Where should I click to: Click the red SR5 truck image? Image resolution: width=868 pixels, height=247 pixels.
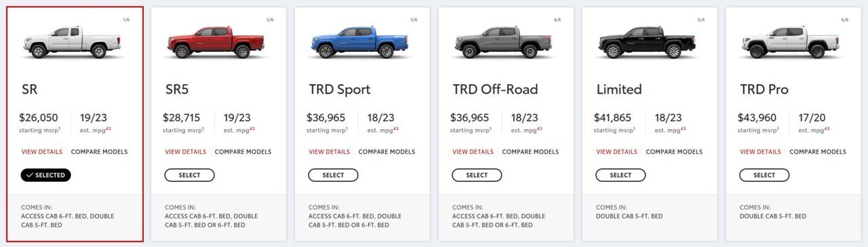(x=215, y=42)
